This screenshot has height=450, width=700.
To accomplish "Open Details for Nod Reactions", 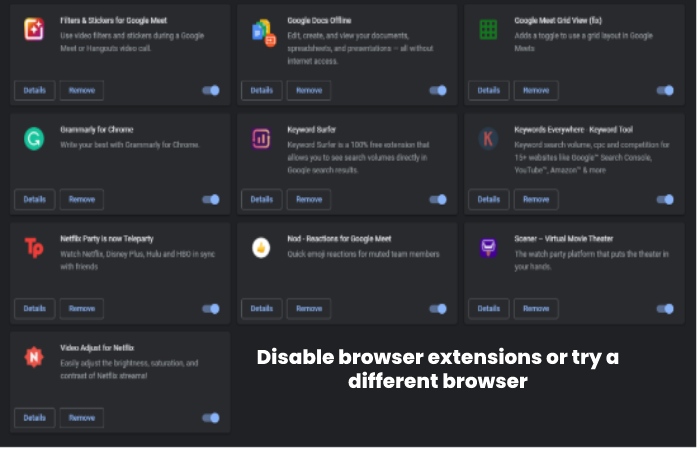I will (262, 309).
